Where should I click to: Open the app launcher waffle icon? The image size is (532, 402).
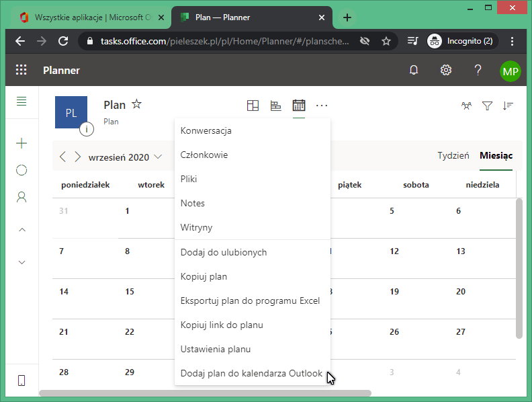(21, 70)
